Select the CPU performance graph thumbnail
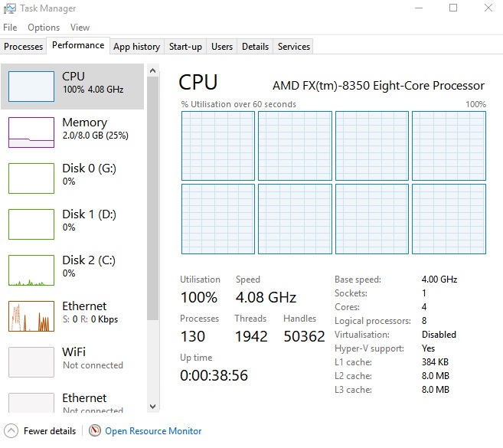 pyautogui.click(x=31, y=87)
